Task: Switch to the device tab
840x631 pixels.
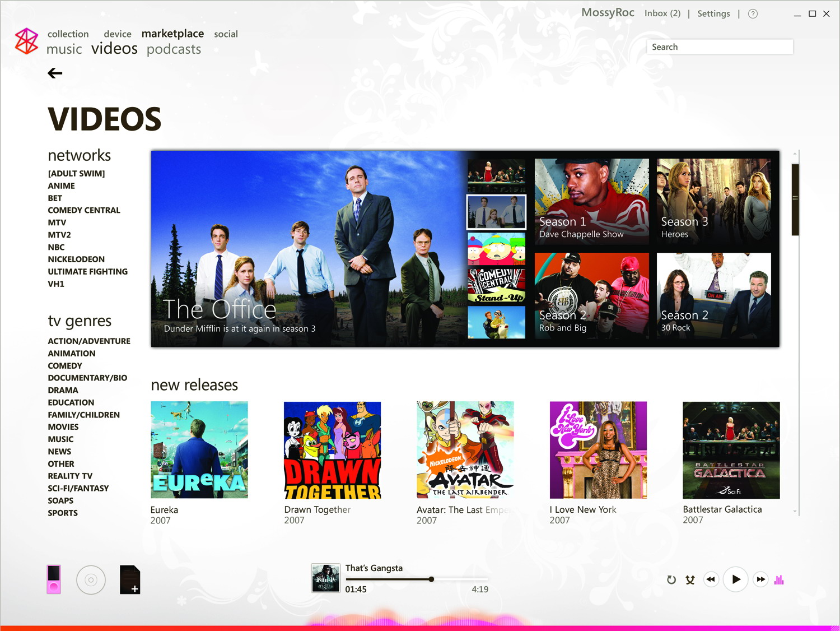Action: [118, 34]
